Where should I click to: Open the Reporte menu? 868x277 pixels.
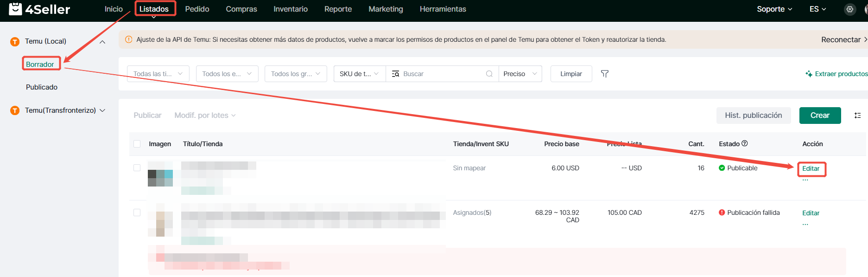coord(338,9)
